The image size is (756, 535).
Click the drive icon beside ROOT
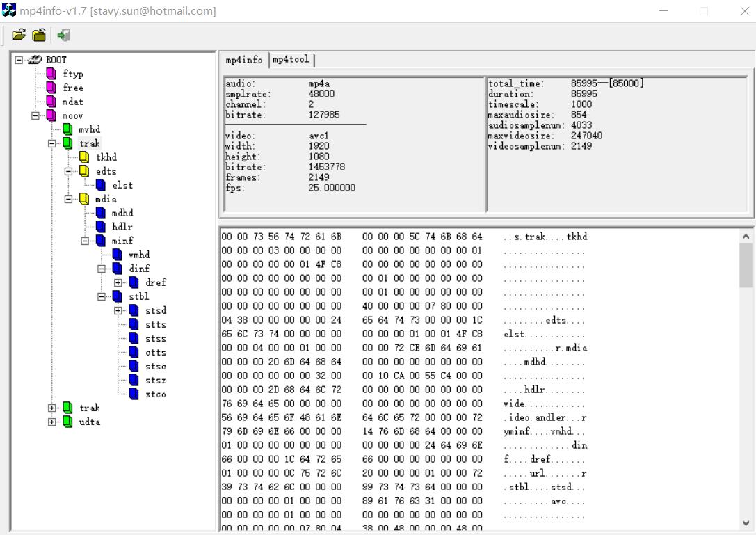click(35, 60)
